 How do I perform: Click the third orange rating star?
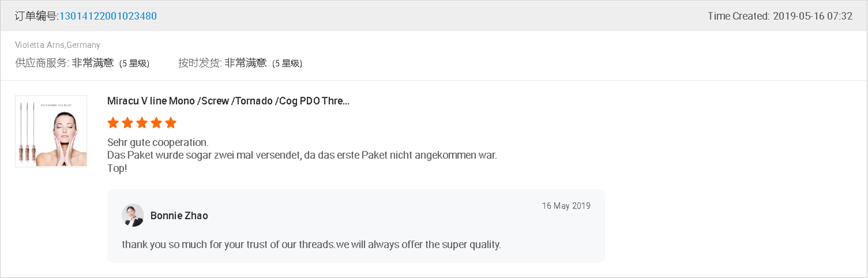(142, 122)
